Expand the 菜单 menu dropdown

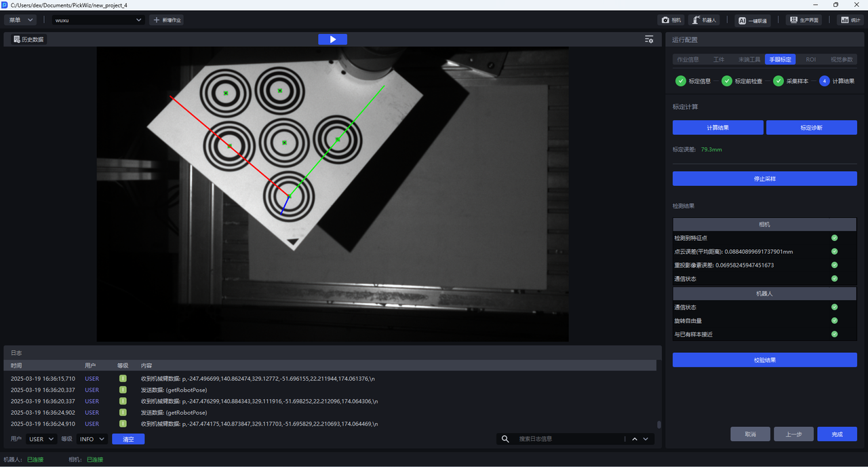20,20
